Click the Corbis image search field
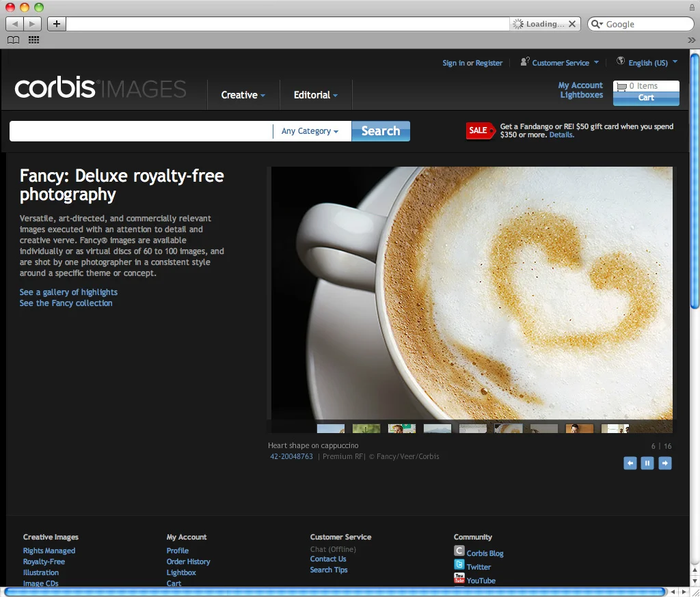The image size is (700, 597). [141, 131]
